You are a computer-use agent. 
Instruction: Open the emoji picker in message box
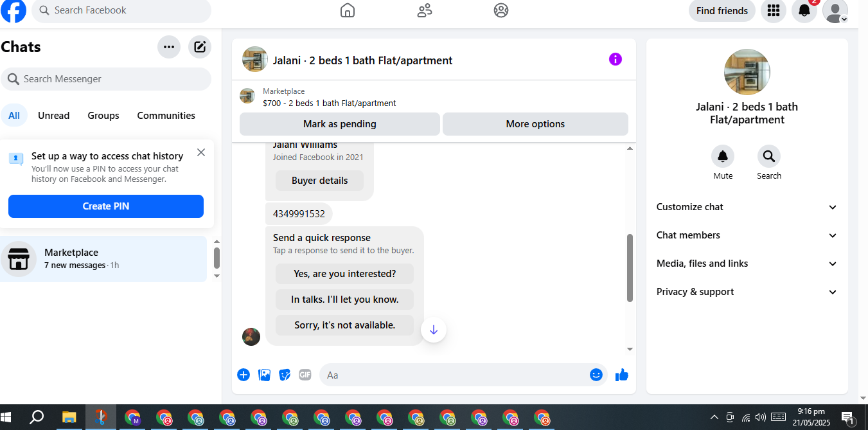(x=596, y=375)
